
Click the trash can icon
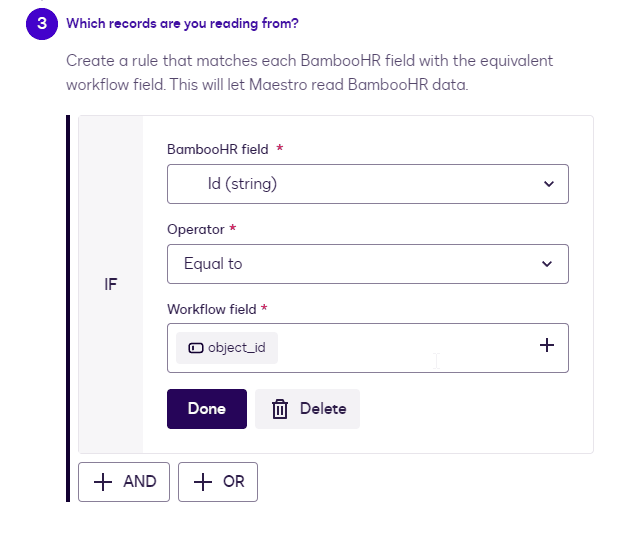[x=280, y=409]
